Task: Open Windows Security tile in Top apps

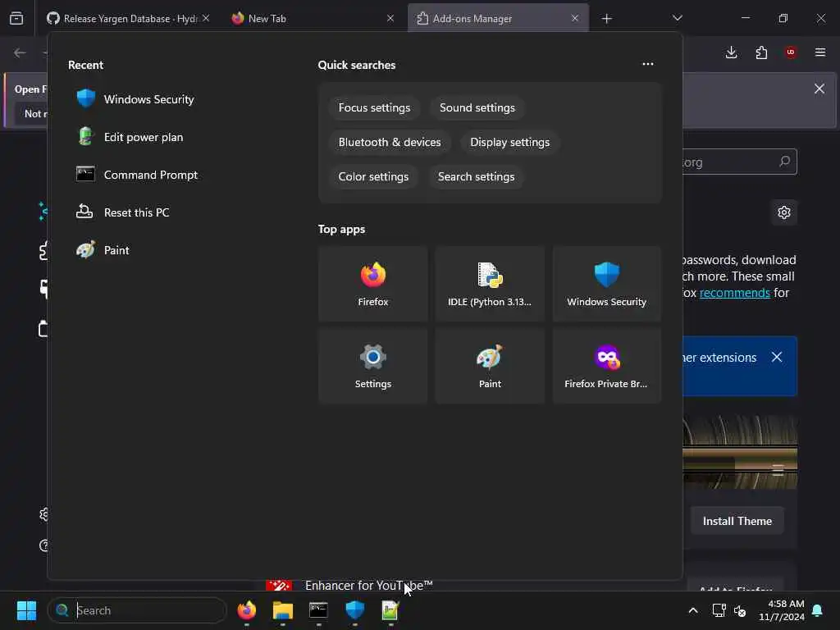Action: (x=606, y=284)
